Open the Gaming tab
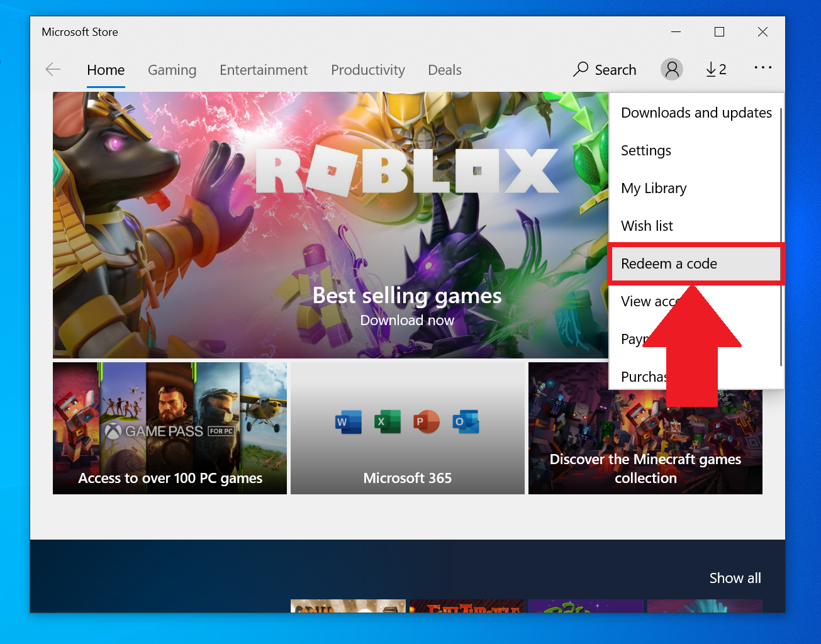Image resolution: width=821 pixels, height=644 pixels. (172, 70)
